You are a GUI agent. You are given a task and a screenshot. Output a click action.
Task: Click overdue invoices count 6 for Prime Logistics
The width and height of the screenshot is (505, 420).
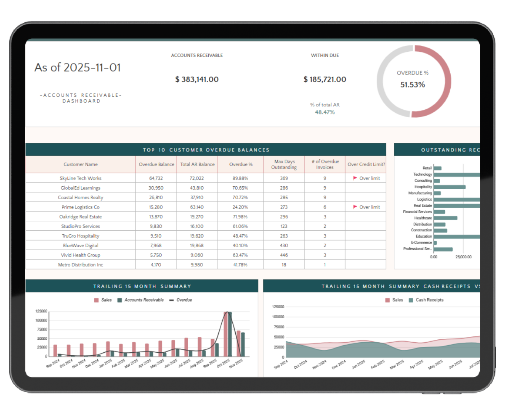[x=325, y=207]
